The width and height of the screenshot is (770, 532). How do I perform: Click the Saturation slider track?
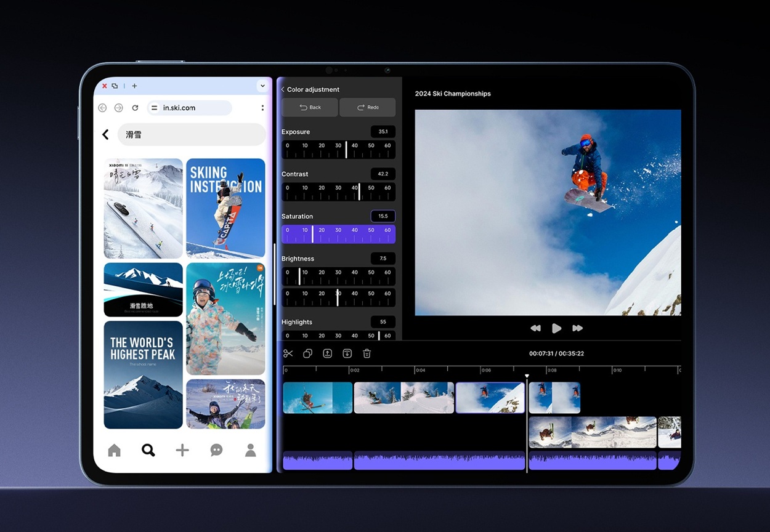[x=338, y=234]
